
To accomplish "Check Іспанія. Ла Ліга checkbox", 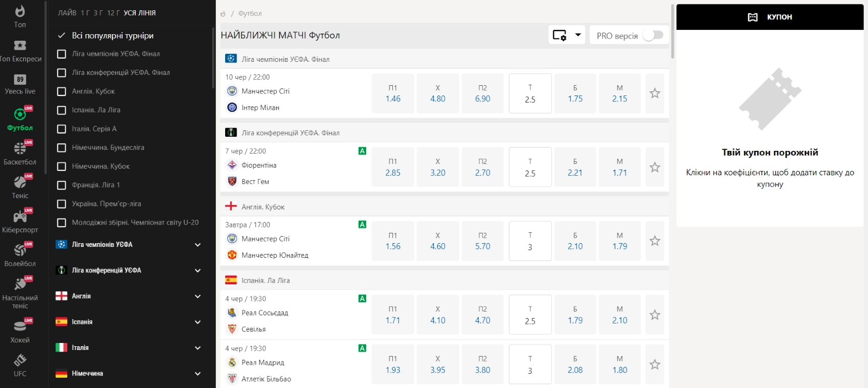I will tap(62, 110).
